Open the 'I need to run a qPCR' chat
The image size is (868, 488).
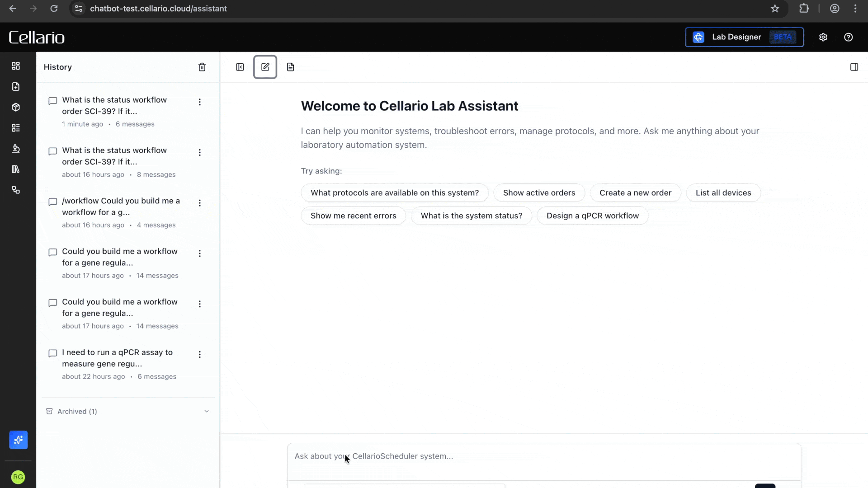[x=117, y=358]
